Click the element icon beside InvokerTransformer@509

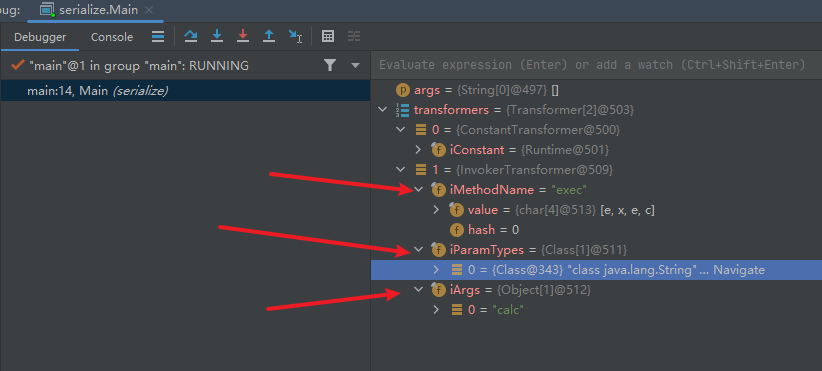420,170
